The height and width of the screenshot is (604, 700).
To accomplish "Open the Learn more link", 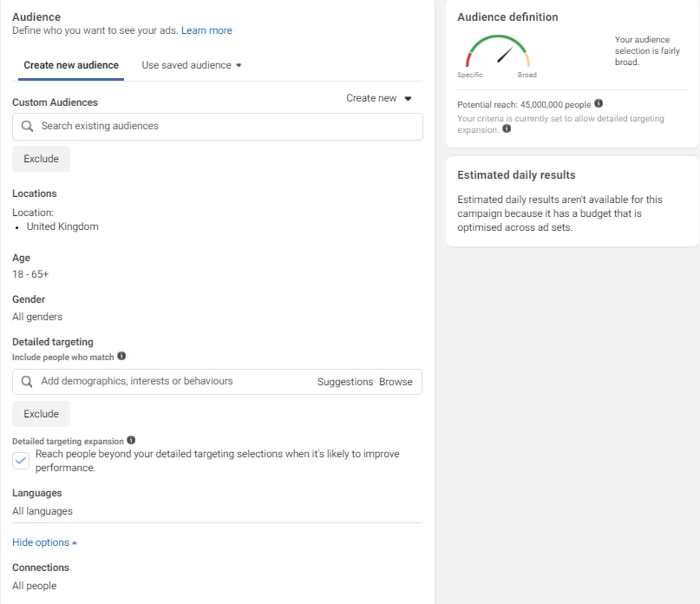I will pos(206,30).
